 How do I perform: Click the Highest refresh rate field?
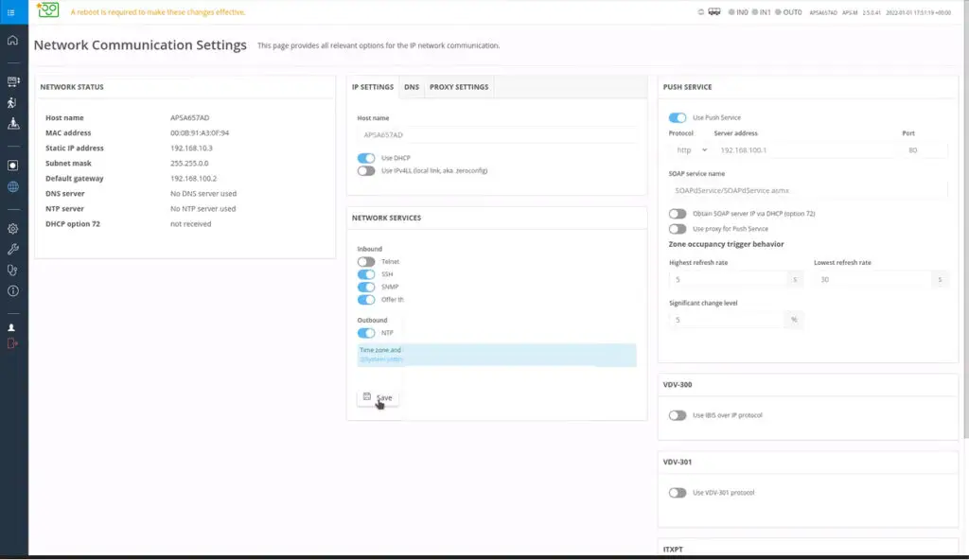727,279
